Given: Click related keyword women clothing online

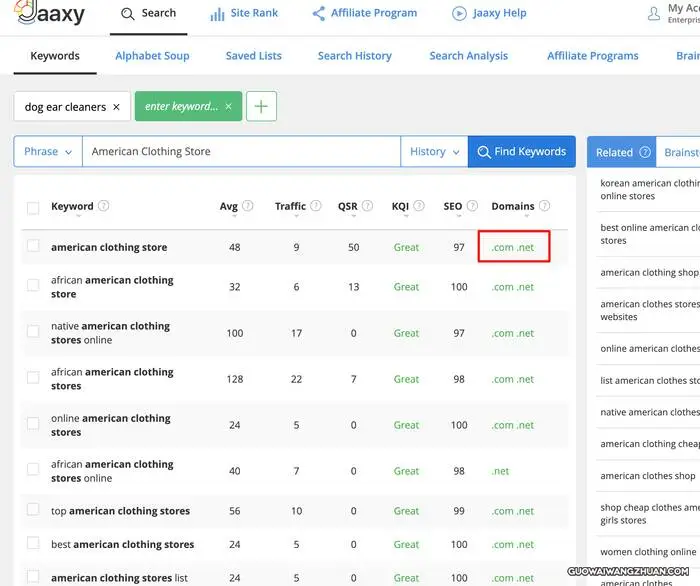Looking at the screenshot, I should (x=648, y=552).
